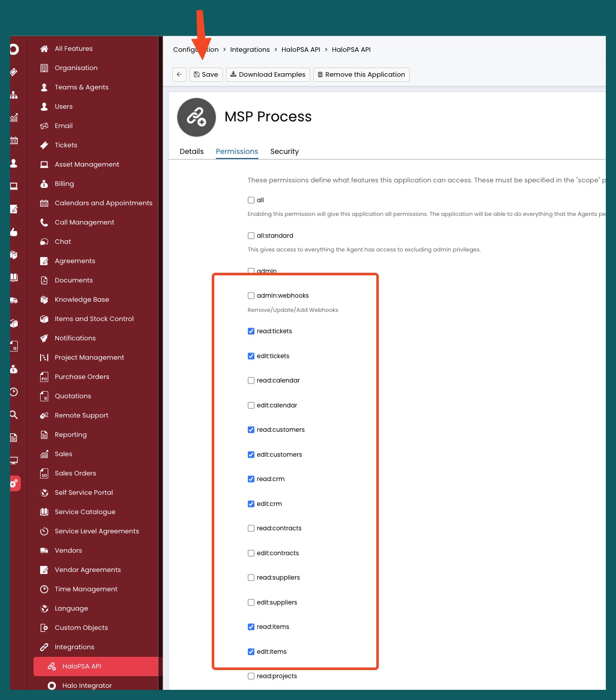Enable admin:webhooks permission
This screenshot has width=616, height=700.
[x=251, y=296]
